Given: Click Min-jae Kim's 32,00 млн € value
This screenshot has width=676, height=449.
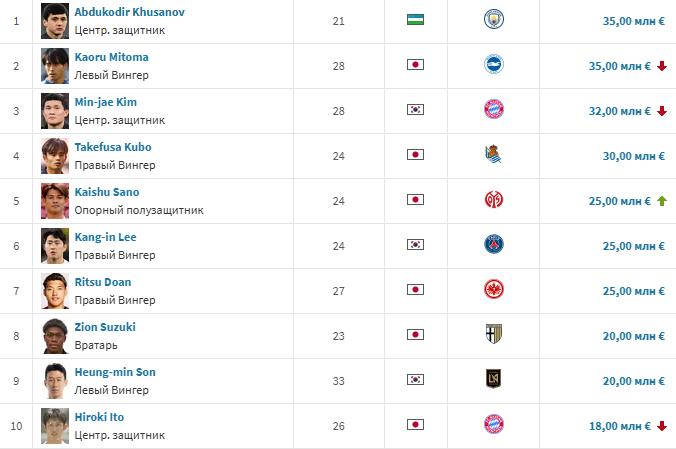Looking at the screenshot, I should [620, 111].
